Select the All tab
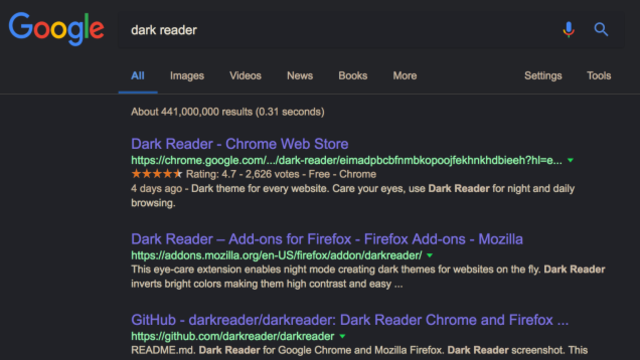Viewport: 640px width, 360px height. tap(138, 76)
